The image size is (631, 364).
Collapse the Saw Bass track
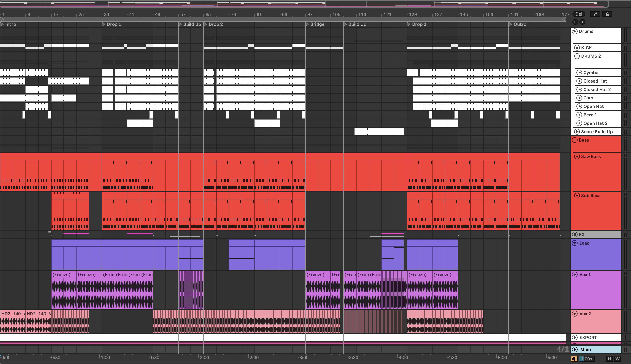click(577, 156)
